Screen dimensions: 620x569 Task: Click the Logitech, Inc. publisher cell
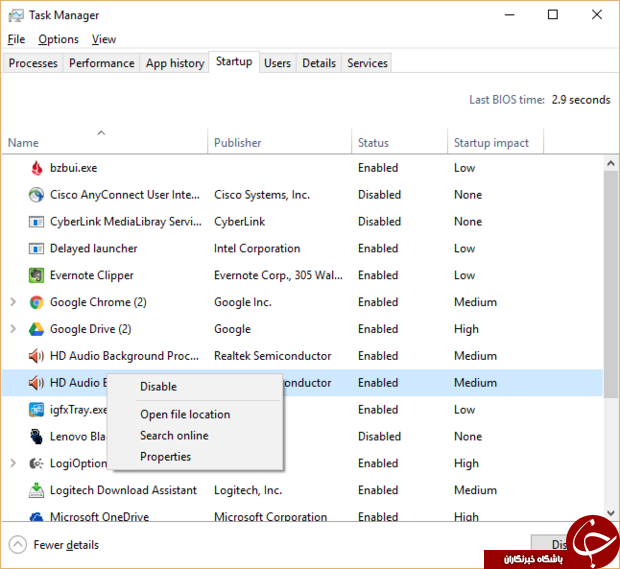[x=248, y=490]
